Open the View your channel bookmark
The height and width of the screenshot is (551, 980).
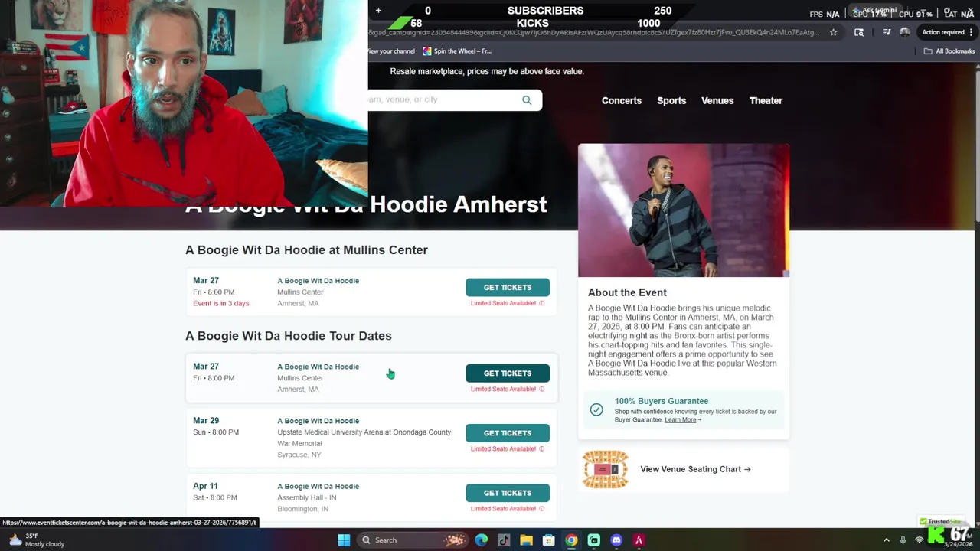[391, 51]
